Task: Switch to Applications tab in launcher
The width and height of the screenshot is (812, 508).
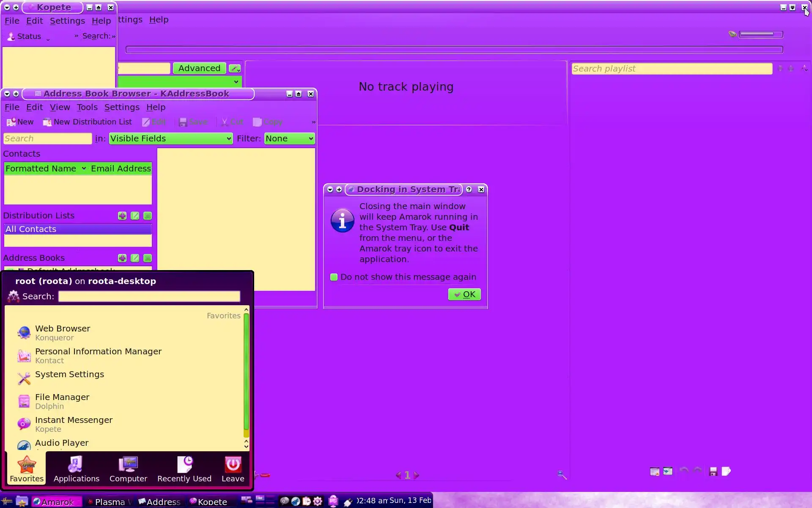Action: tap(76, 469)
